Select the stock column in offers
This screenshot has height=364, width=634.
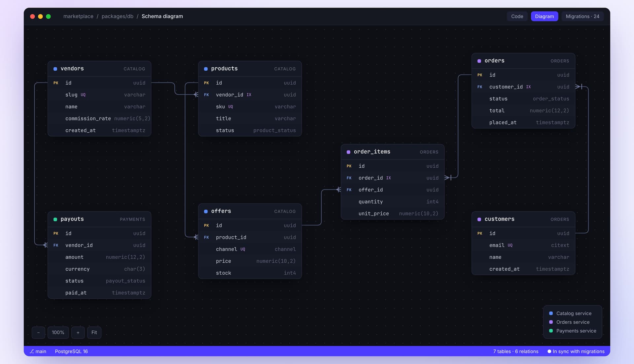(x=250, y=273)
